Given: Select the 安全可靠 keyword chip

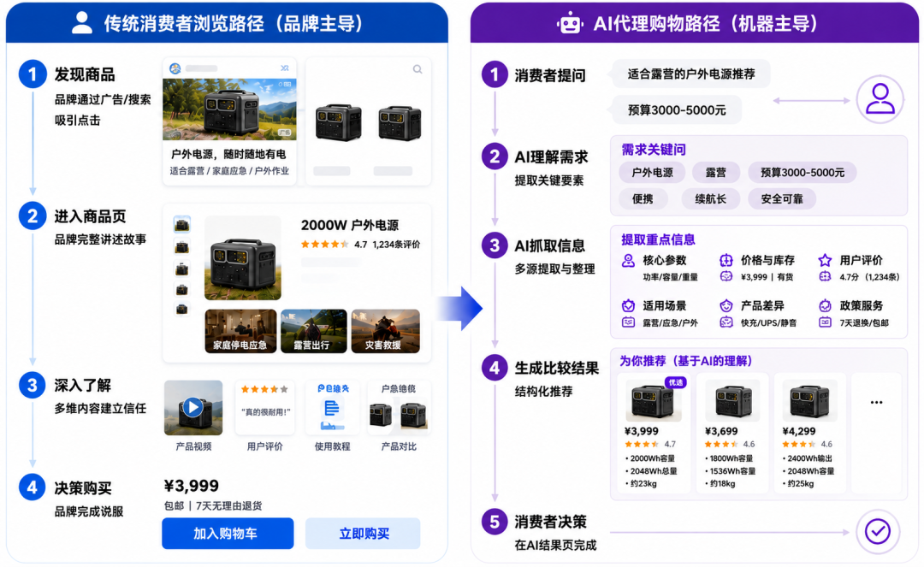Looking at the screenshot, I should (782, 199).
